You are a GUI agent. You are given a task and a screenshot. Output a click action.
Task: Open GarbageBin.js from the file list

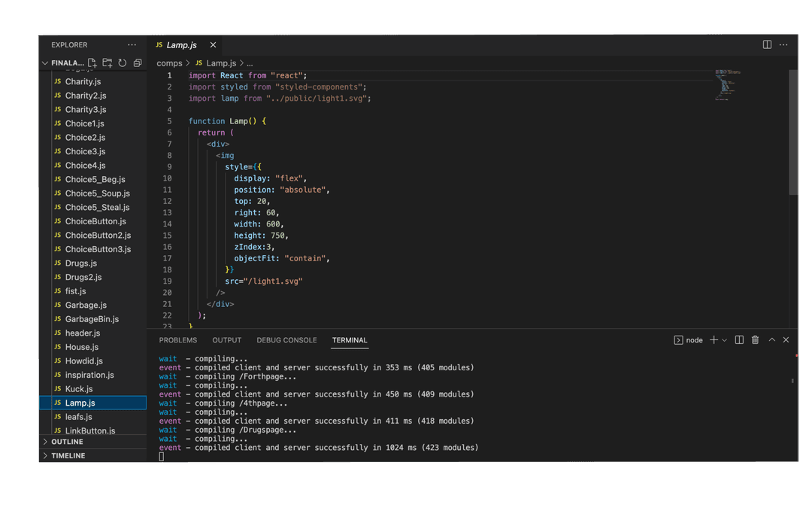(92, 319)
